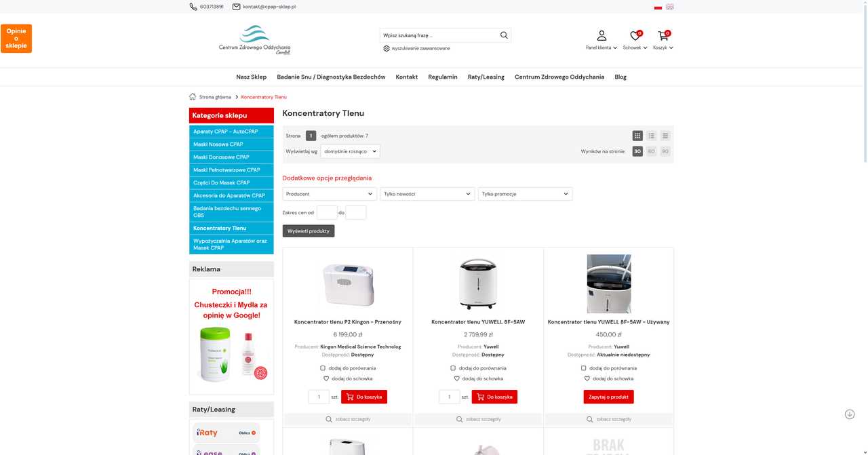The height and width of the screenshot is (455, 868).
Task: Switch site language with the English flag
Action: point(669,7)
